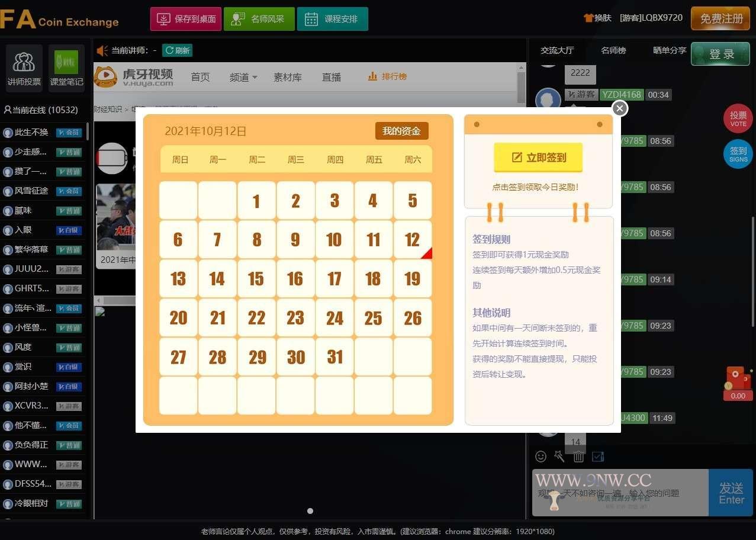
Task: Switch to 交流大厅 chat tab
Action: point(557,50)
